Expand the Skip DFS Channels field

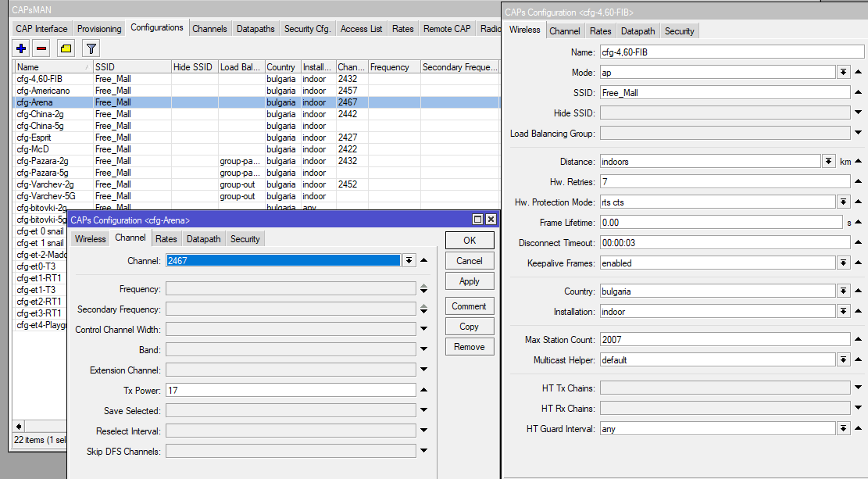(424, 451)
